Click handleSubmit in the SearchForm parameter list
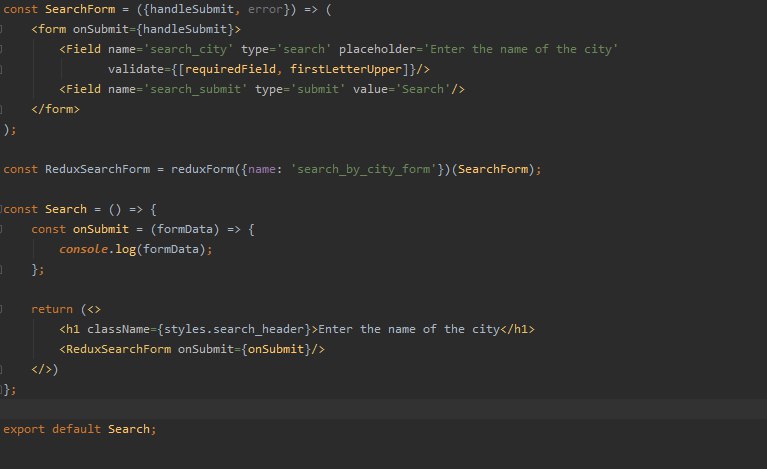 (192, 9)
